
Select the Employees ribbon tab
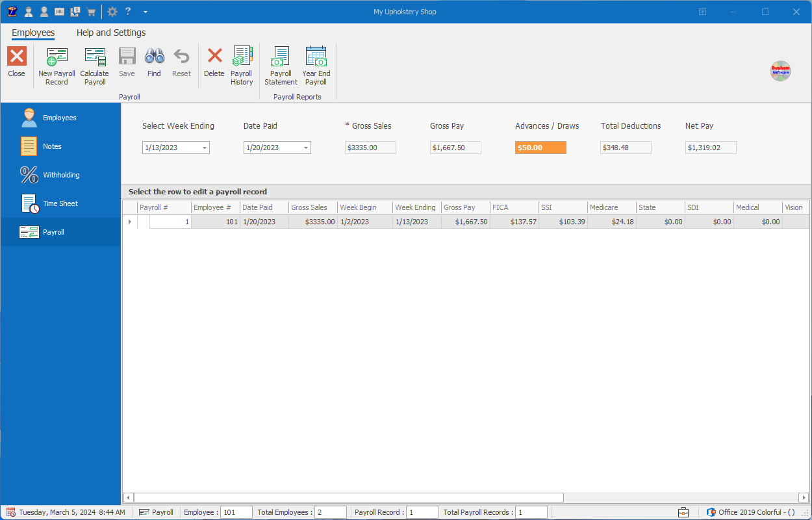click(x=33, y=32)
